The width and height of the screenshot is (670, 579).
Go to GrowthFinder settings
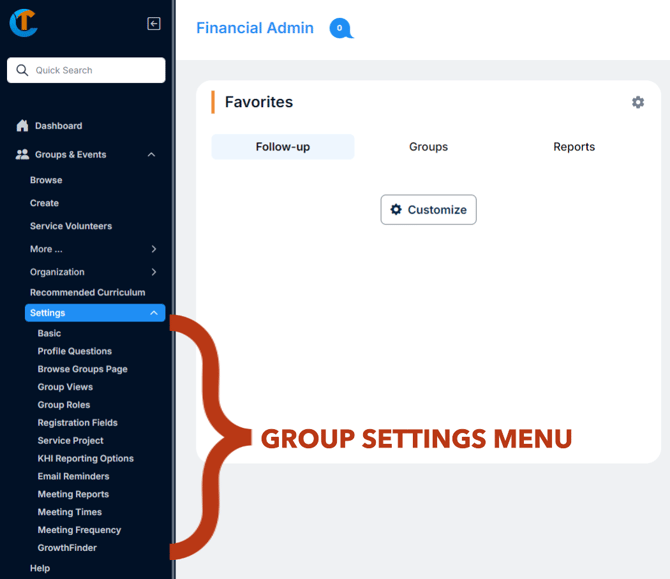point(67,548)
